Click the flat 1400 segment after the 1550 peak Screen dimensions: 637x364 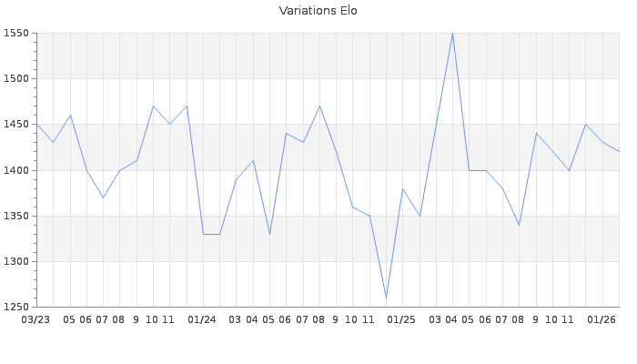(478, 170)
